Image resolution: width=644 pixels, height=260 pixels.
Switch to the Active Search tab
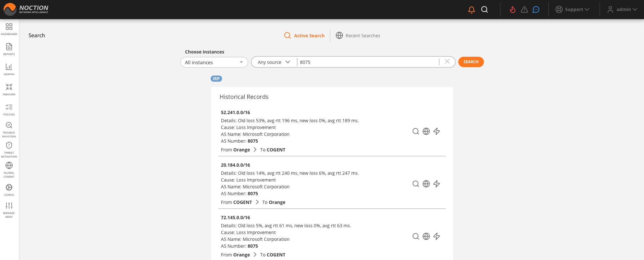(304, 36)
